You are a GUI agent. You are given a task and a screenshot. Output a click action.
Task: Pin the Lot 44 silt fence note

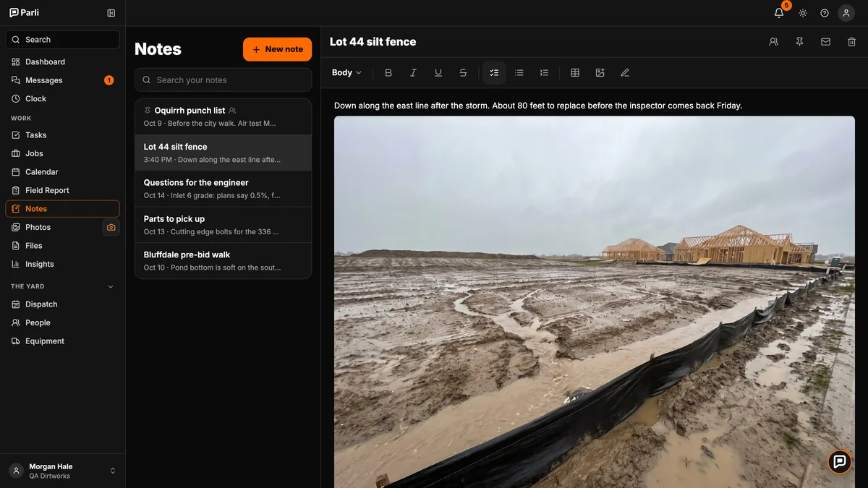pyautogui.click(x=799, y=42)
